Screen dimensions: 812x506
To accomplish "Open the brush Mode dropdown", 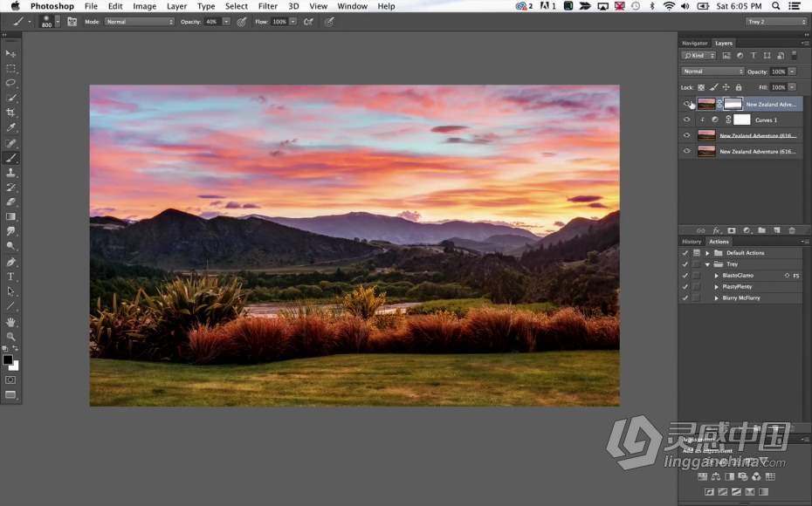I will coord(140,22).
